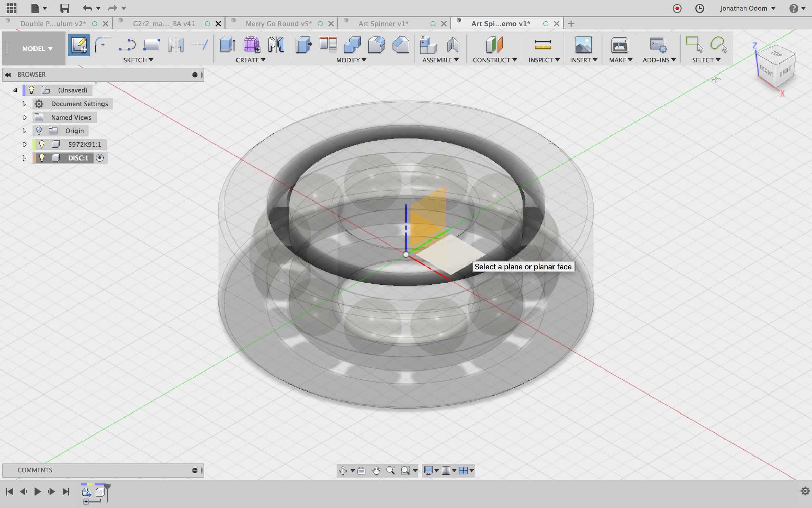The width and height of the screenshot is (812, 508).
Task: Open the CONSTRUCT dropdown menu
Action: (494, 60)
